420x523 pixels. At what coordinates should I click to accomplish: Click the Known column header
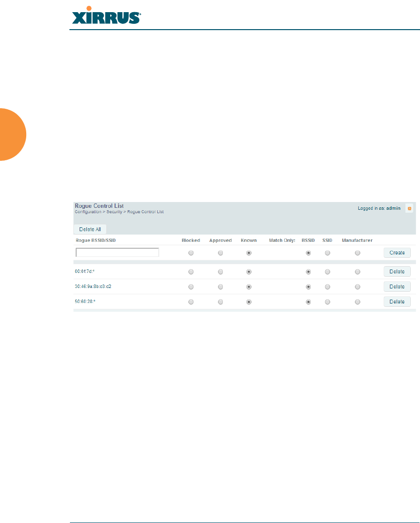pyautogui.click(x=249, y=240)
